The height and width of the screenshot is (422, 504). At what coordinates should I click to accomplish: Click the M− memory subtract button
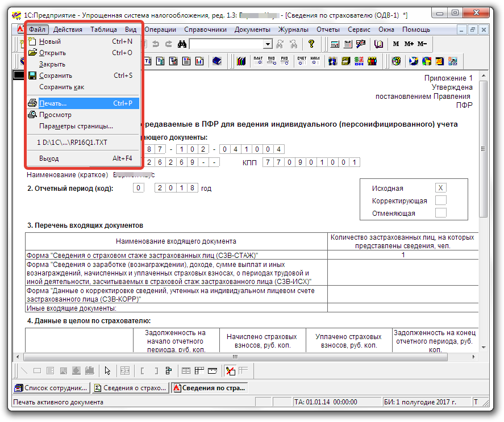(x=422, y=44)
